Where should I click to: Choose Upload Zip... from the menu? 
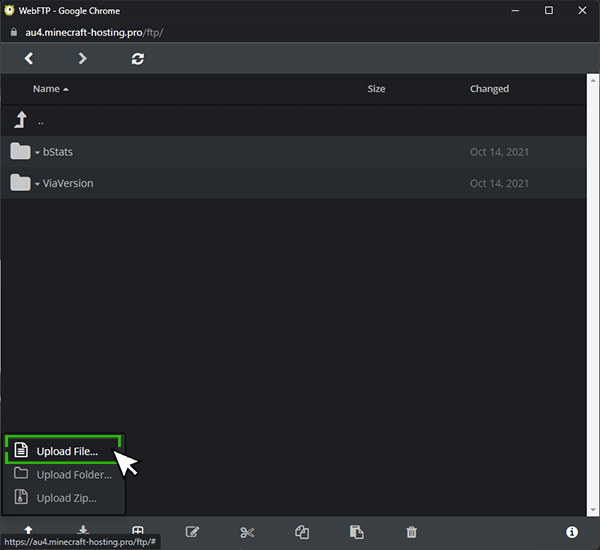tap(63, 498)
